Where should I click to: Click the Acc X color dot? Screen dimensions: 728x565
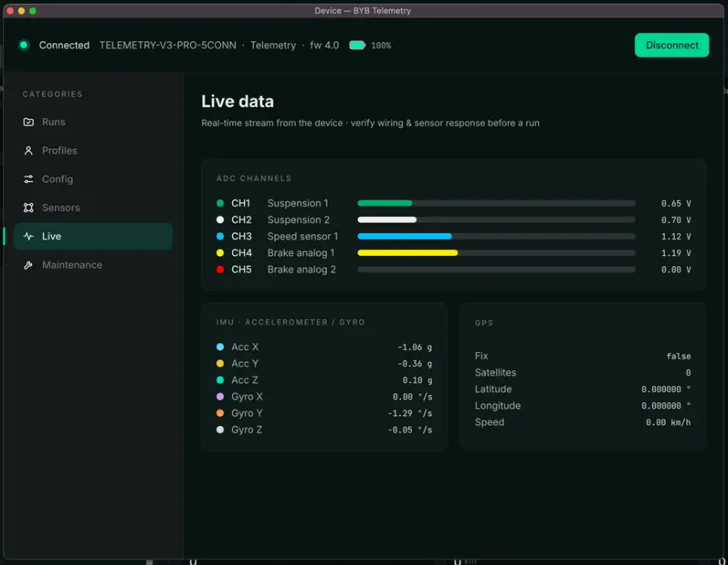[x=220, y=347]
